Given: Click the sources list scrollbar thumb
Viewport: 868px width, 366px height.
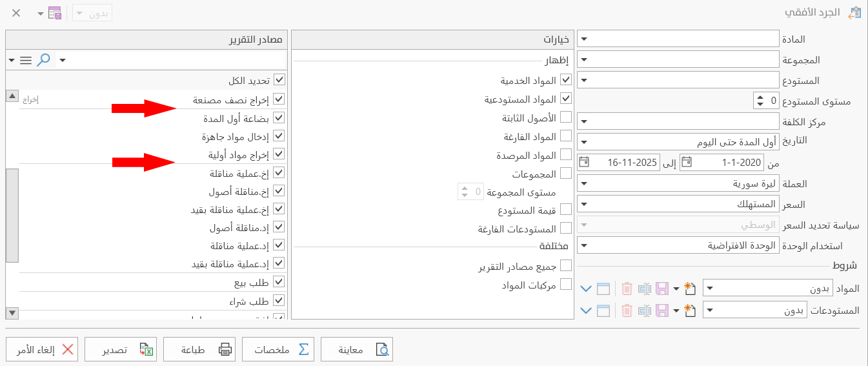Looking at the screenshot, I should (x=12, y=215).
